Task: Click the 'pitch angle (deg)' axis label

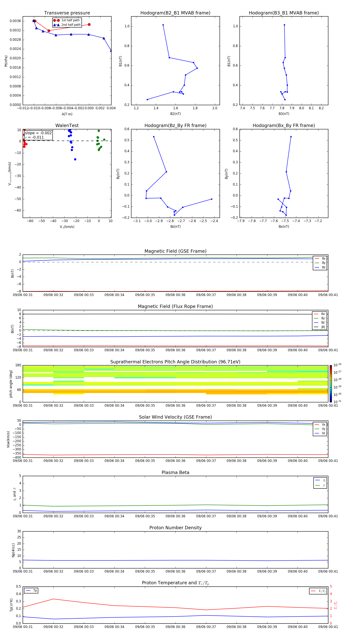Action: (x=11, y=384)
